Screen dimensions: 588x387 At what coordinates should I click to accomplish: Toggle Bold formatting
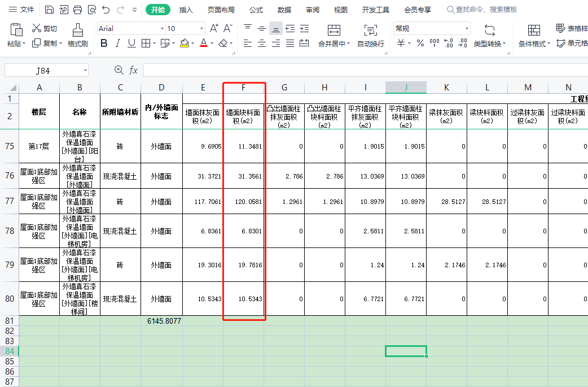[104, 44]
